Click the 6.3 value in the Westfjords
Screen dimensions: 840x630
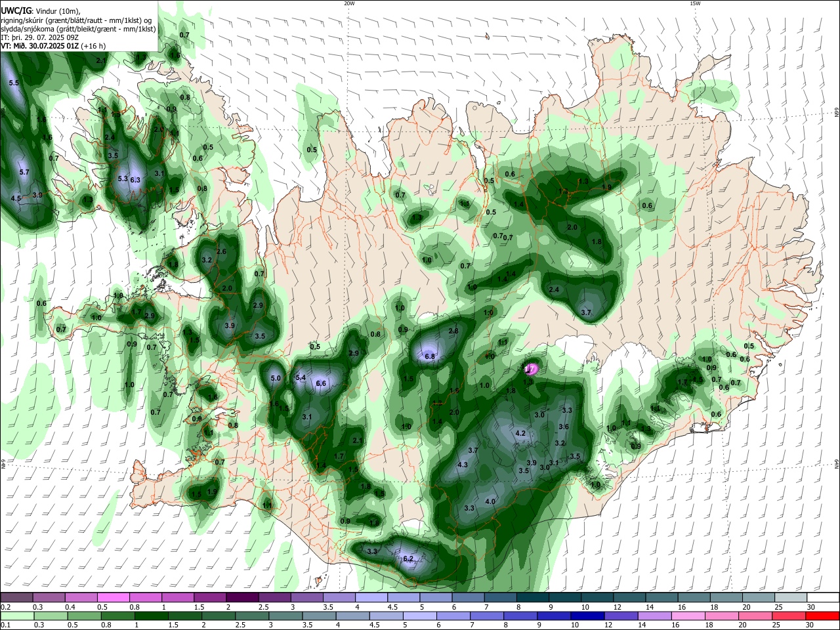point(136,179)
